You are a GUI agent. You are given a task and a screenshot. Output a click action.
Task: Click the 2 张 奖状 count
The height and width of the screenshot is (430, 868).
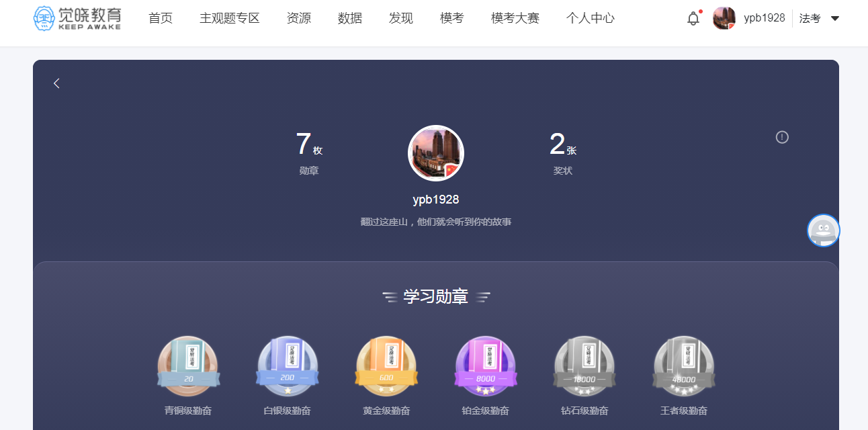563,153
